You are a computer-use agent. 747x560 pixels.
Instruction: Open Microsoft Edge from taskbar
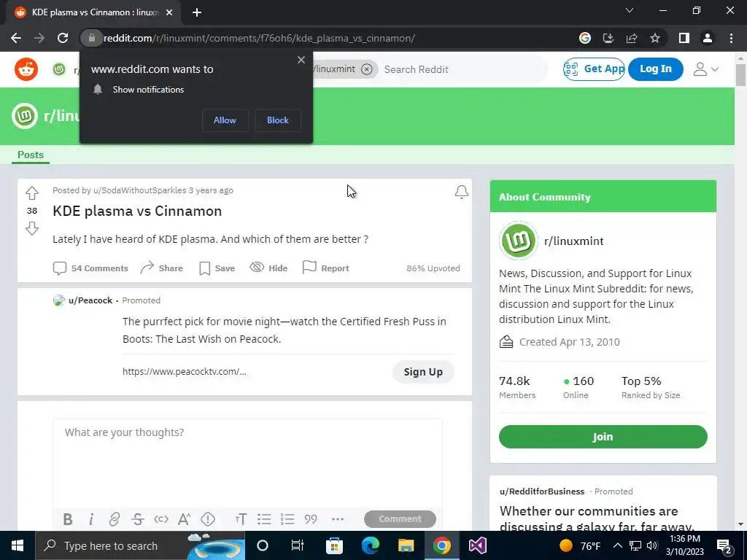370,545
